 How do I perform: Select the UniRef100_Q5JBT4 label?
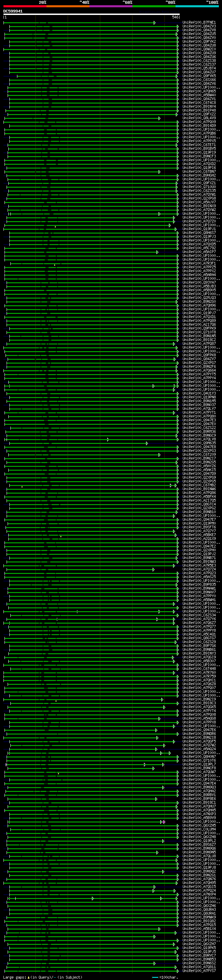(199, 68)
